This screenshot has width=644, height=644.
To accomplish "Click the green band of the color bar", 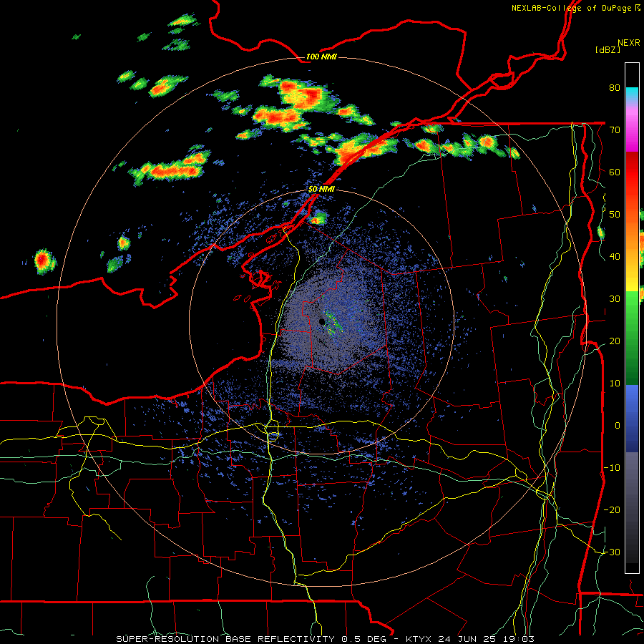I will click(632, 338).
